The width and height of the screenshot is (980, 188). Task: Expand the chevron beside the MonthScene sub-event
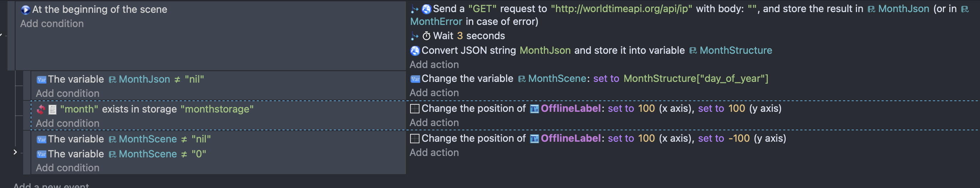point(15,152)
